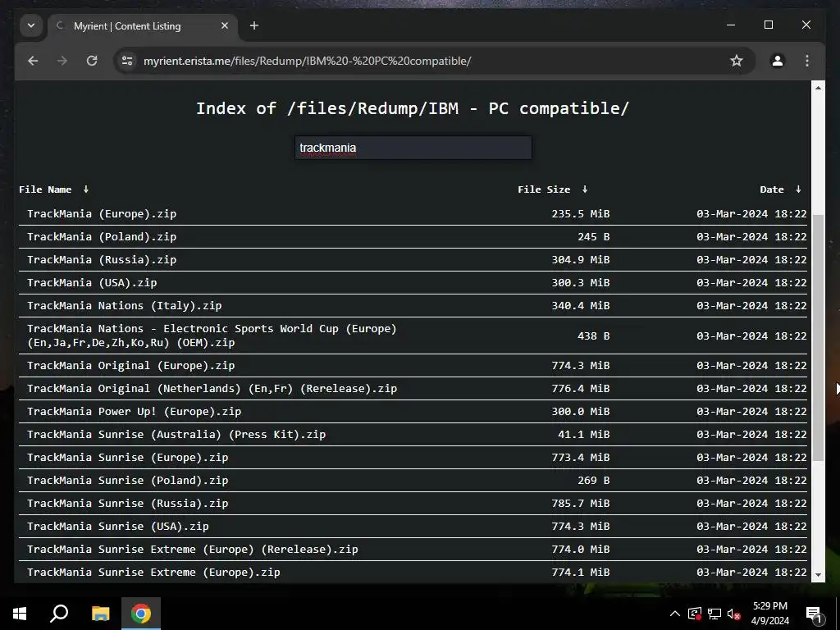Viewport: 840px width, 630px height.
Task: Bookmark this page with the star icon
Action: coord(737,61)
